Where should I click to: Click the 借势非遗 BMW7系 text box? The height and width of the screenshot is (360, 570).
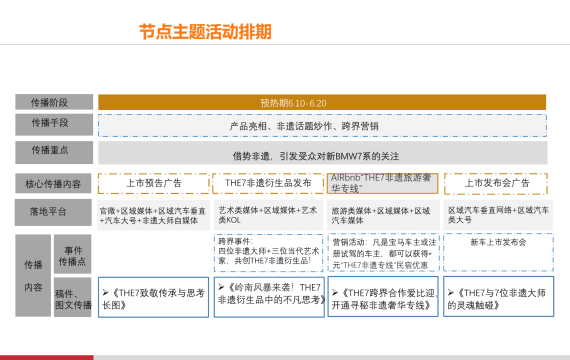point(323,153)
